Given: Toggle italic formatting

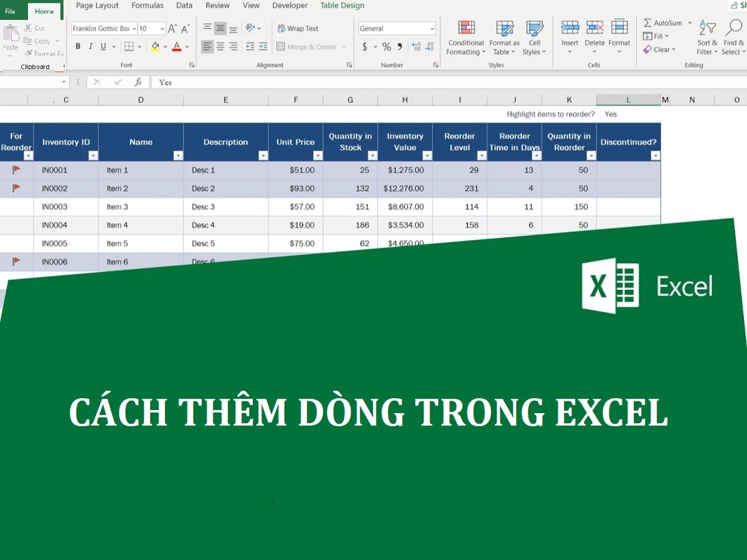Looking at the screenshot, I should pos(91,47).
